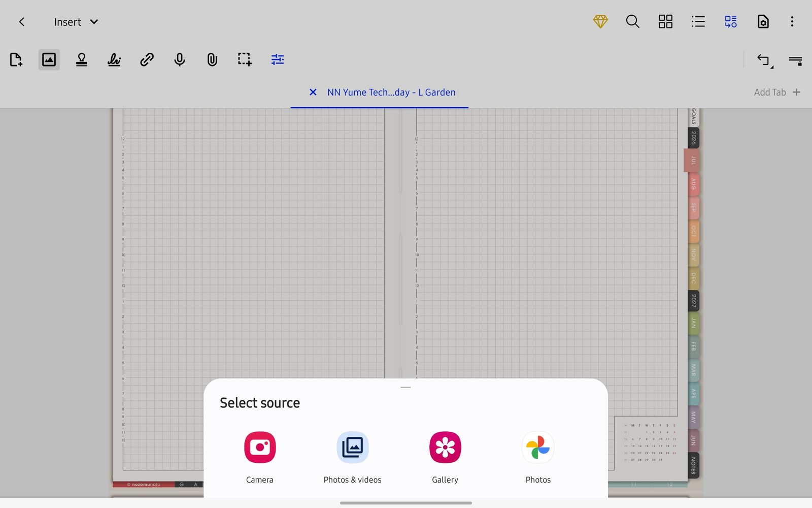Open the JAN month tab

pos(693,323)
